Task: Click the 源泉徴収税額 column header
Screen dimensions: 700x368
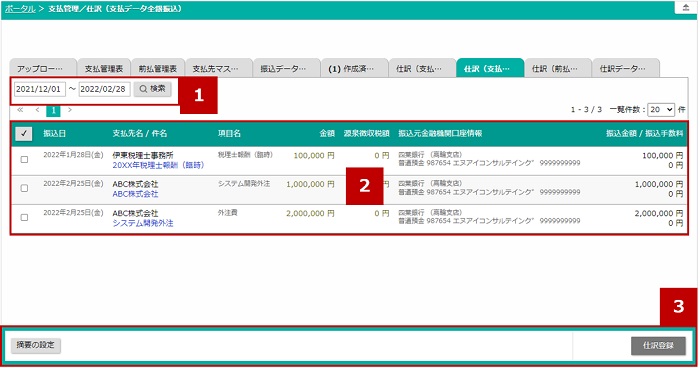Action: [x=367, y=134]
